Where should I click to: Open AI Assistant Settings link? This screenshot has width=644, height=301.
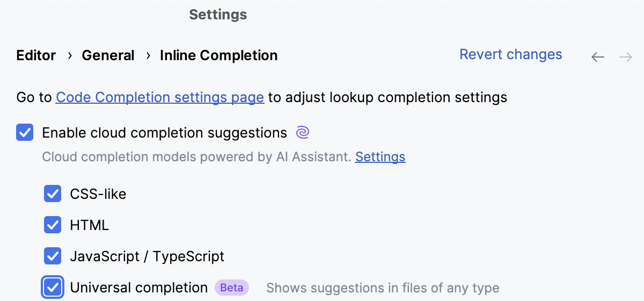380,157
